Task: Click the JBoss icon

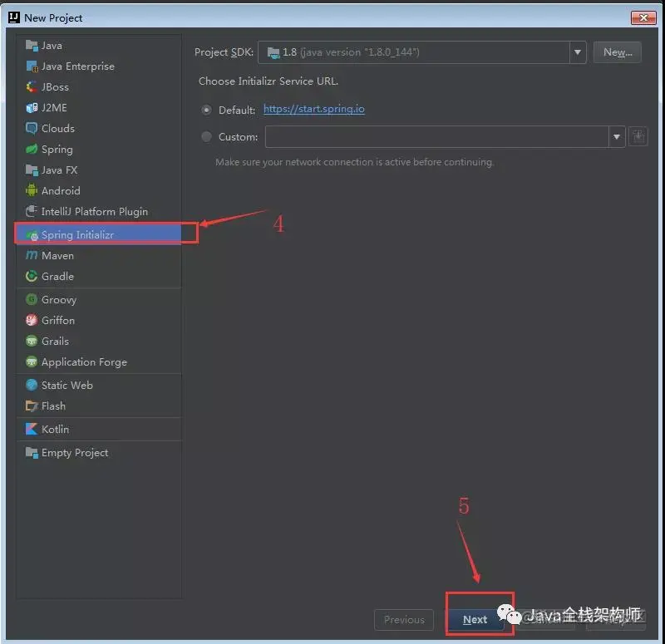Action: coord(32,87)
